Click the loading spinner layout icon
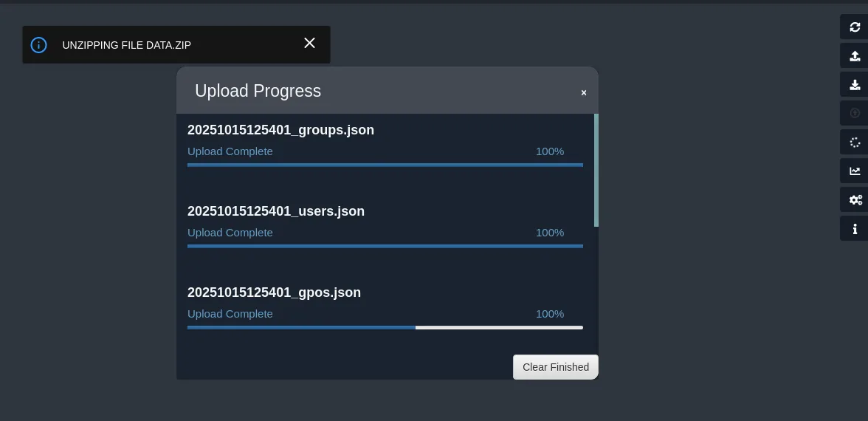868x421 pixels. click(855, 143)
